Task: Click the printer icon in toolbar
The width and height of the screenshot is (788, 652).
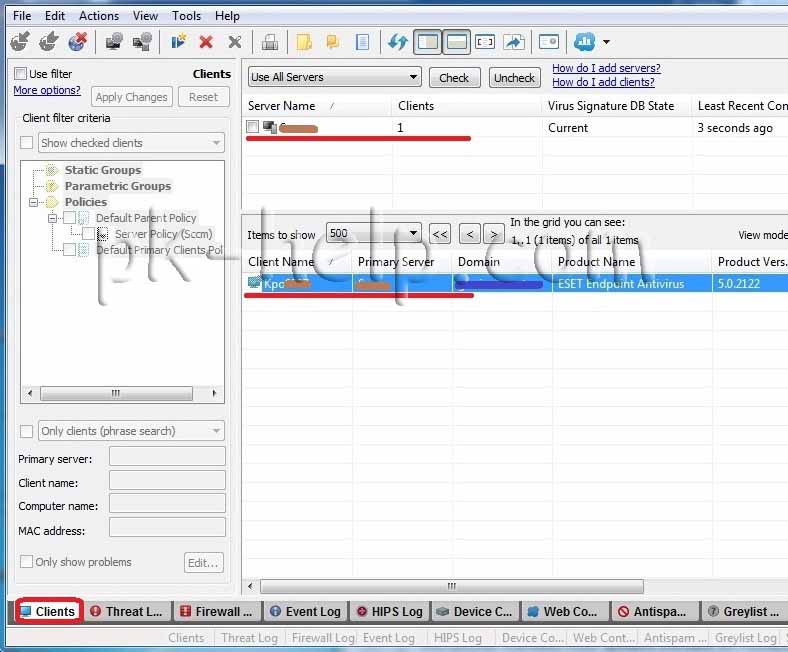Action: (x=270, y=42)
